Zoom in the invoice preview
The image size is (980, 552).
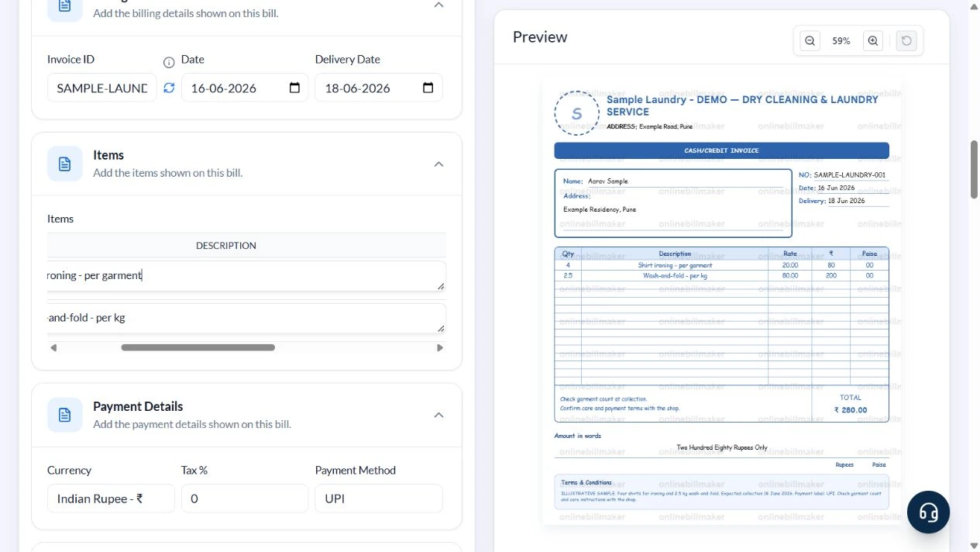tap(873, 41)
